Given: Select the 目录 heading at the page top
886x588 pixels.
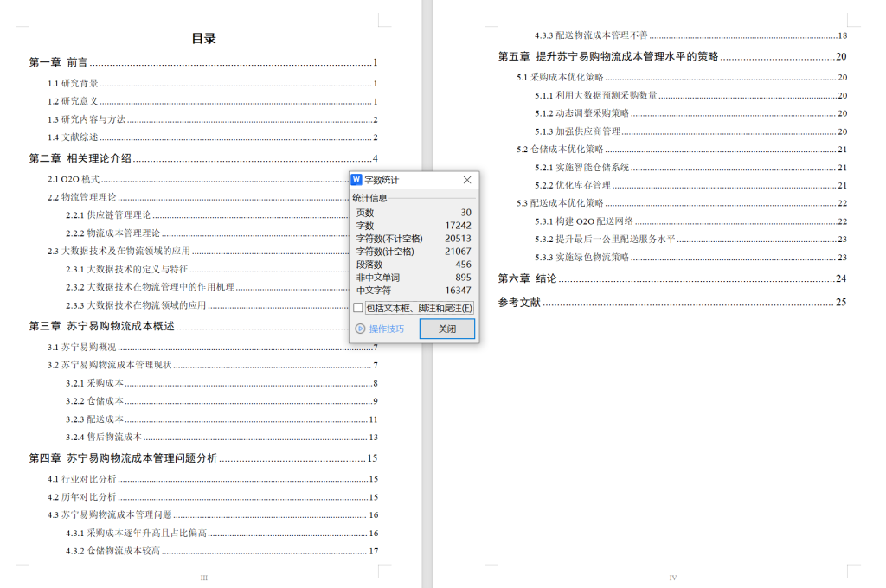Looking at the screenshot, I should [202, 38].
